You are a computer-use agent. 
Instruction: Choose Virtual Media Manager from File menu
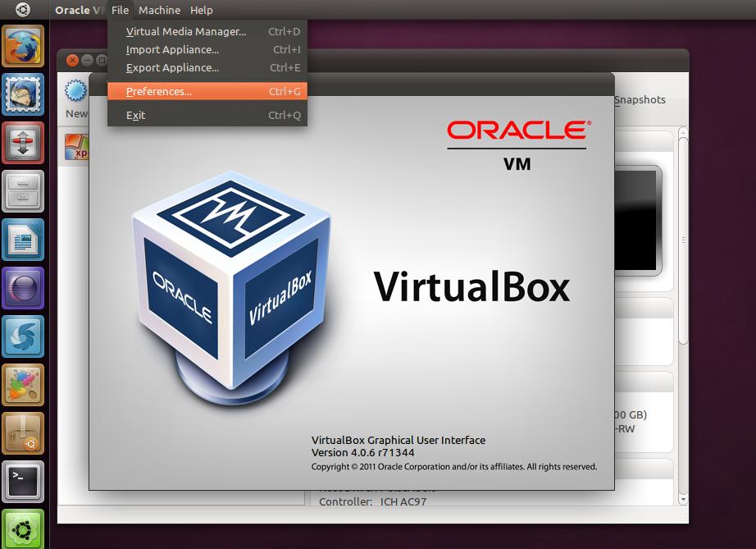pos(207,31)
